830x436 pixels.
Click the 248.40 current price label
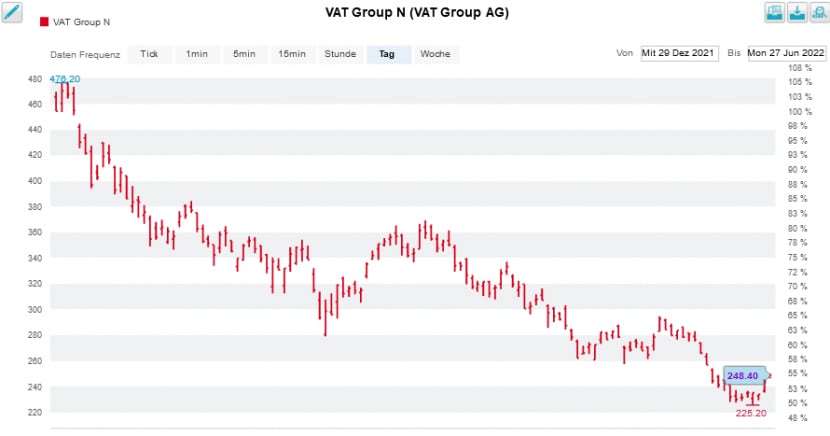coord(743,376)
